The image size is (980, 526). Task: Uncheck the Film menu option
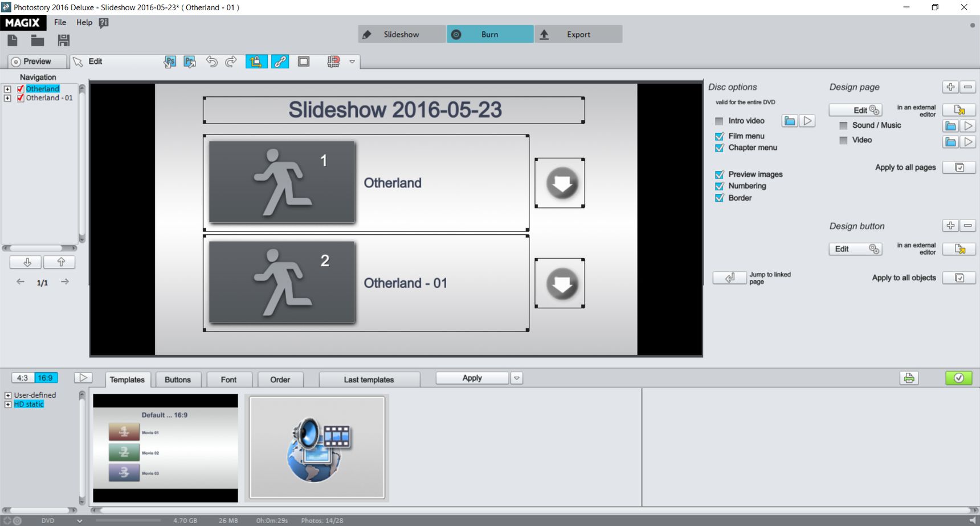(x=719, y=136)
